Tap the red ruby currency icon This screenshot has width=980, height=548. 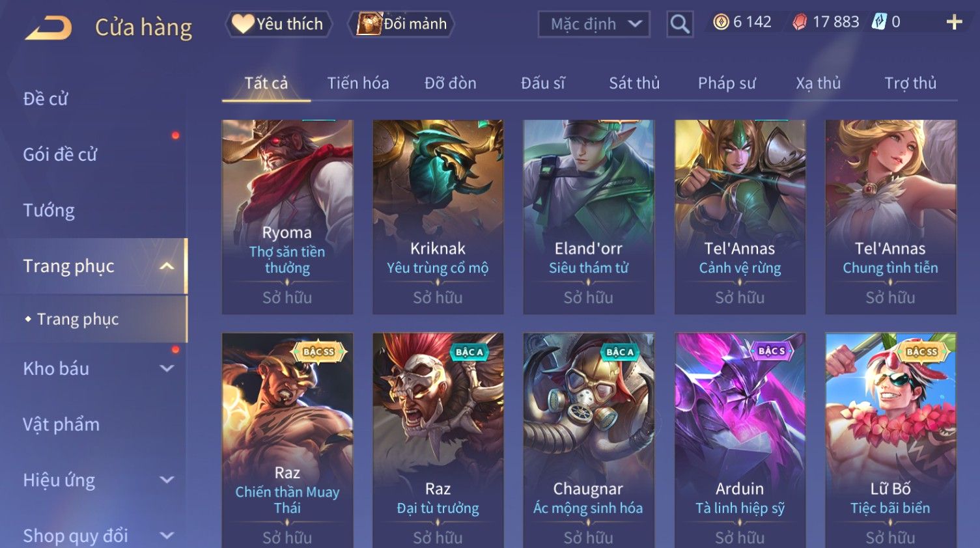800,22
